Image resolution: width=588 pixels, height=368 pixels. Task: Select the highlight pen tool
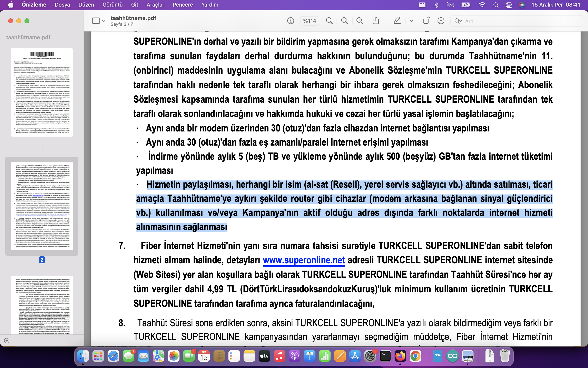point(397,20)
